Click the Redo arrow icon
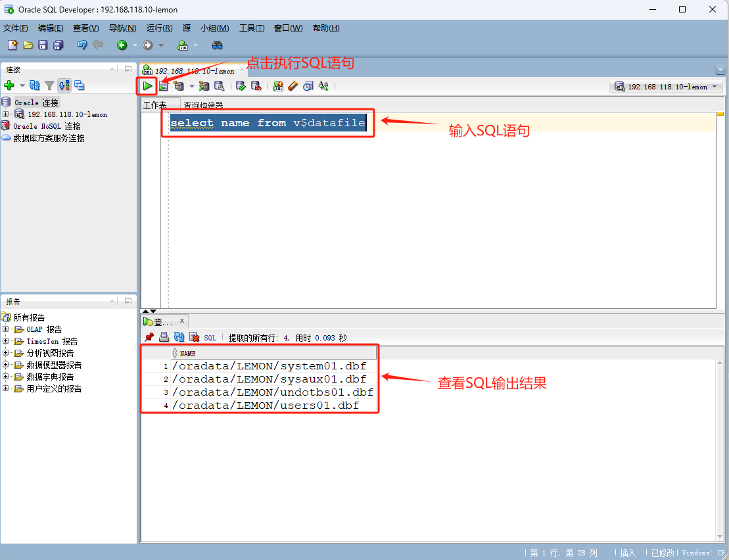729x560 pixels. click(x=98, y=45)
